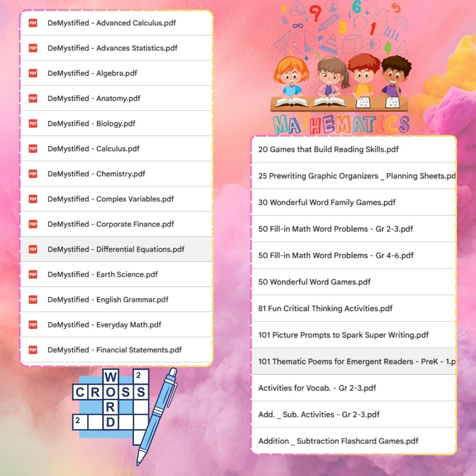Select 30 Wonderful Word Family Games.pdf
The image size is (476, 476).
pos(327,202)
